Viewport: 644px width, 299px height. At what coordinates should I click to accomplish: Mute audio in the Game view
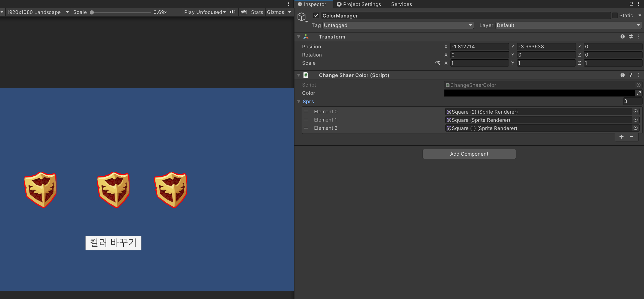click(x=233, y=12)
